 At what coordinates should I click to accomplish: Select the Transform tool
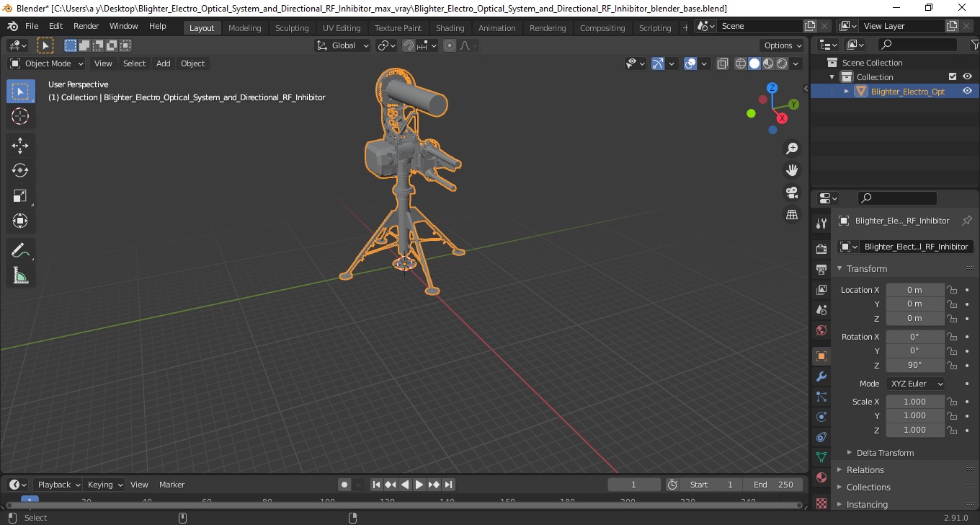click(x=20, y=221)
